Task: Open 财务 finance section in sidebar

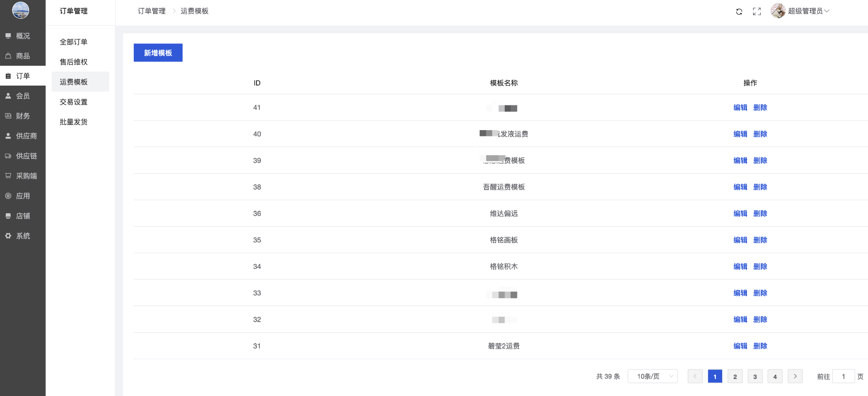Action: coord(22,116)
